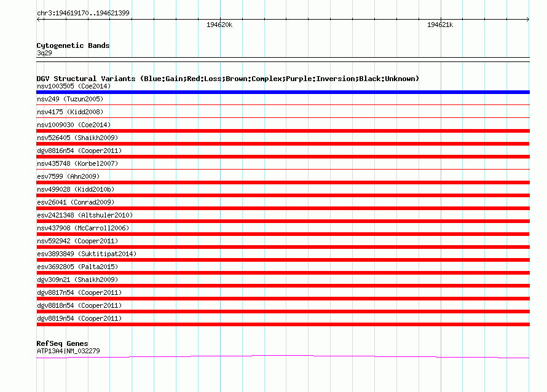This screenshot has height=392, width=547.
Task: Open variant esv7599 (Ahn2009)
Action: pos(68,176)
